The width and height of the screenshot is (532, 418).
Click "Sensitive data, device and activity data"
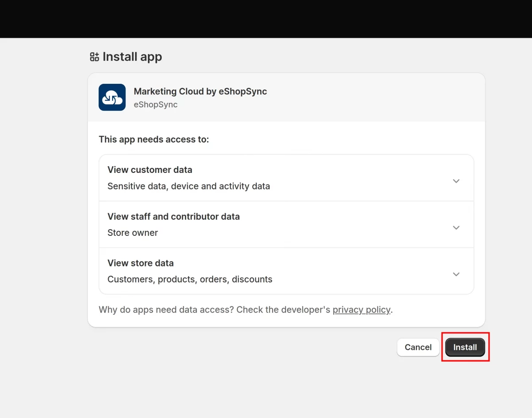click(x=189, y=186)
